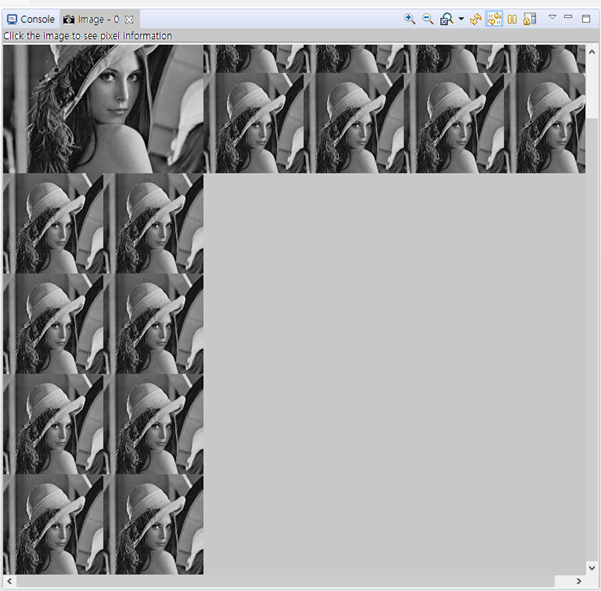Toggle the highlighted sync arrows button
601x591 pixels.
pyautogui.click(x=494, y=19)
